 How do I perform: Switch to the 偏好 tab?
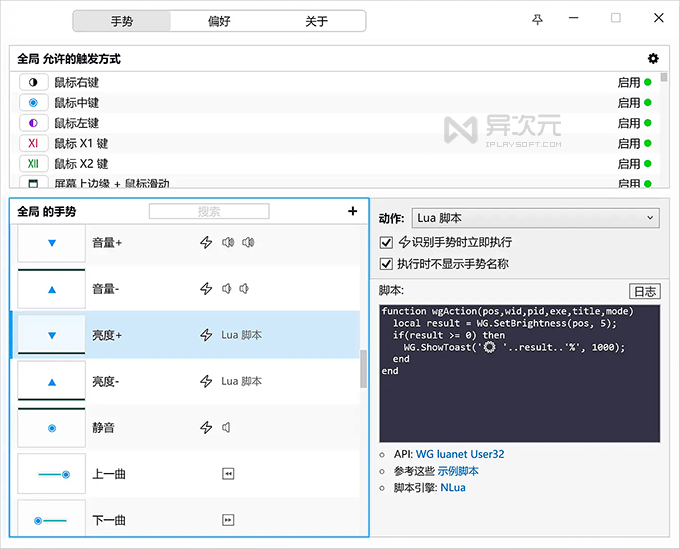pyautogui.click(x=219, y=21)
